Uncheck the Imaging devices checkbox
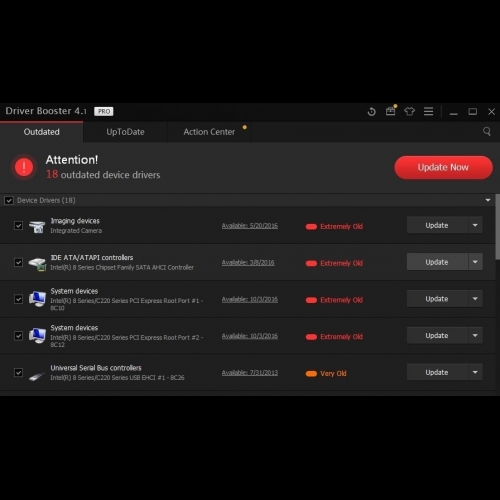Viewport: 500px width, 500px height. tap(18, 226)
